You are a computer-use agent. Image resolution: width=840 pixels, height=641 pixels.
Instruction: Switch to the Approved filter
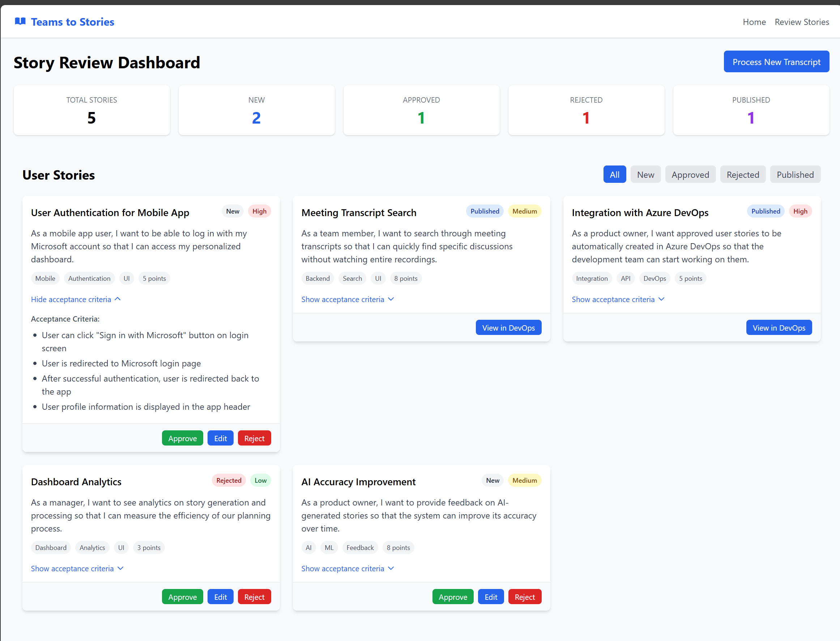(690, 175)
